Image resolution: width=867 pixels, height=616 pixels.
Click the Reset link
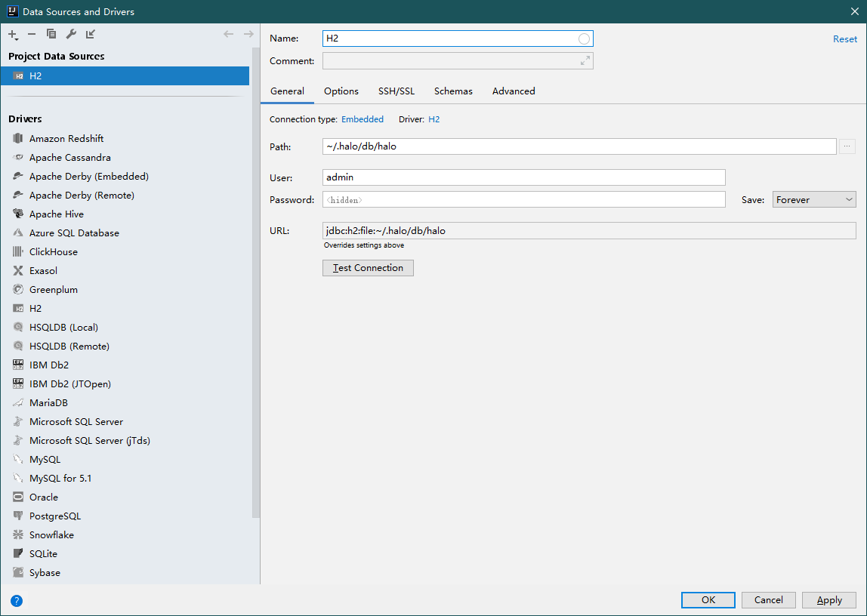(x=845, y=39)
